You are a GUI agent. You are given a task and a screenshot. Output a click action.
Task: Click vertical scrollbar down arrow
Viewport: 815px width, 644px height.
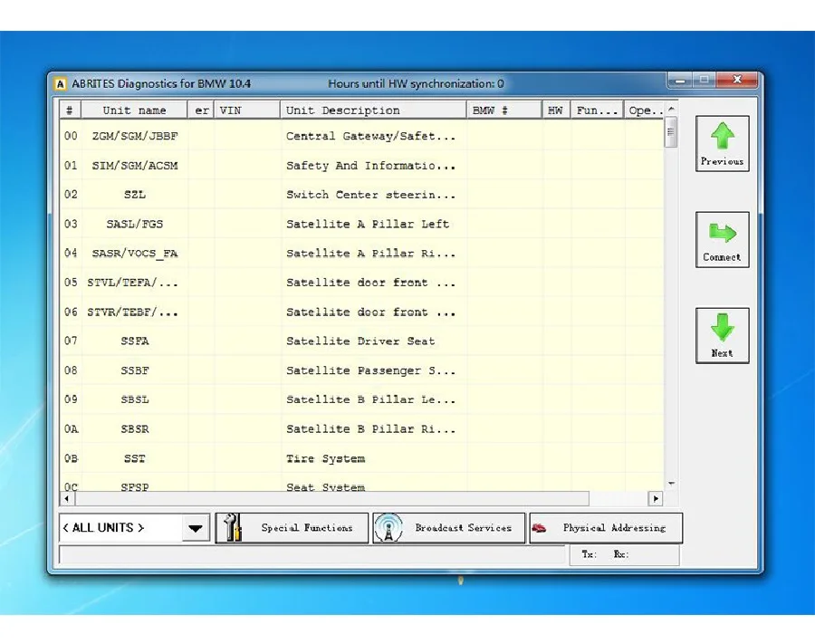(671, 484)
